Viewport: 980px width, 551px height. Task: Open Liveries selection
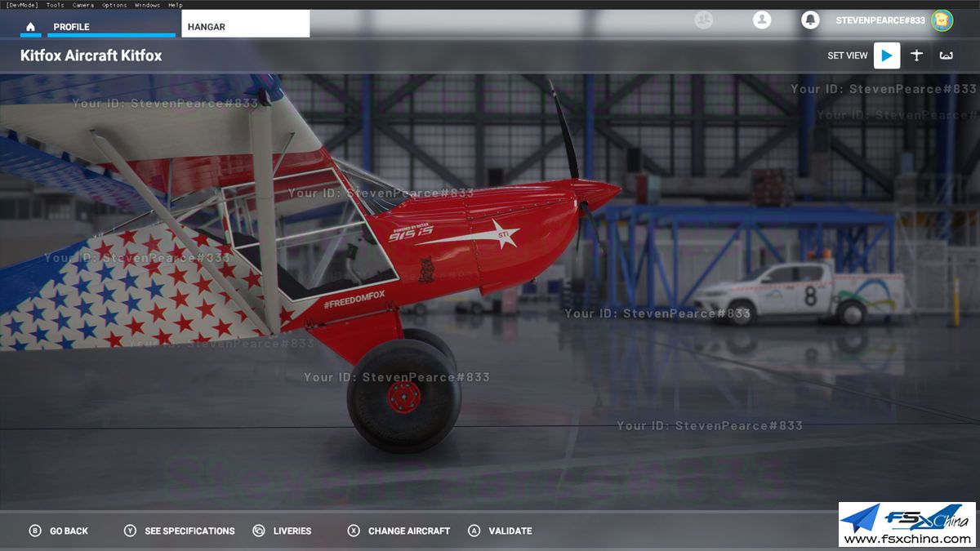(283, 531)
